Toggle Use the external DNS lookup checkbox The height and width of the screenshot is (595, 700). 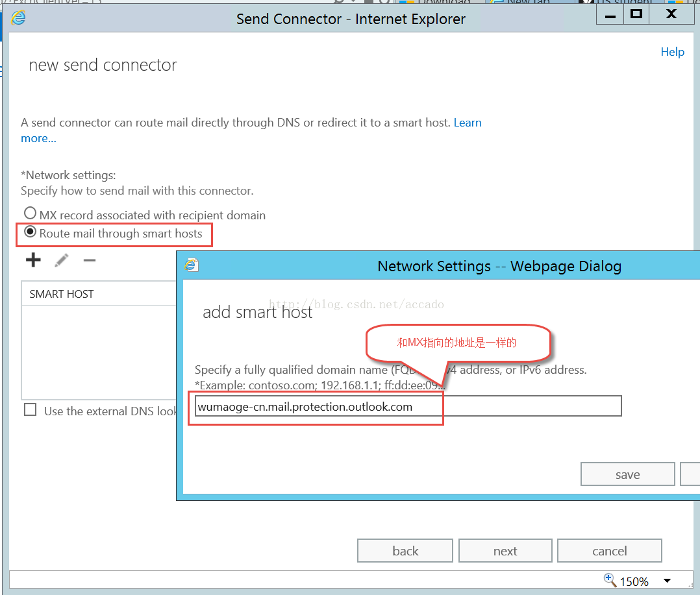[x=31, y=409]
